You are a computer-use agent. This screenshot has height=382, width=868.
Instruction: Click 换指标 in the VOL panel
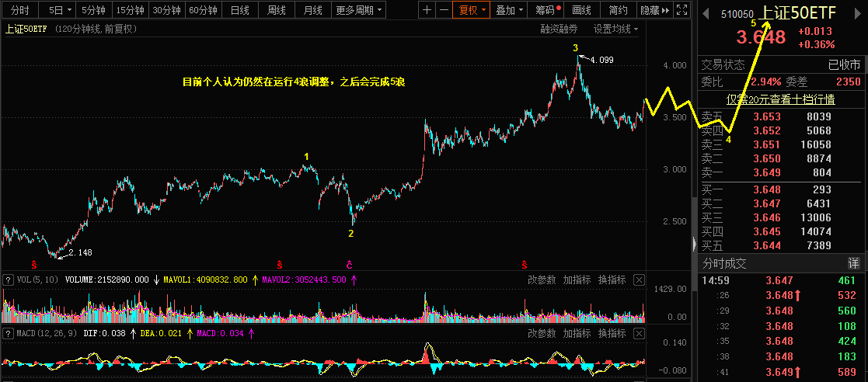point(612,280)
